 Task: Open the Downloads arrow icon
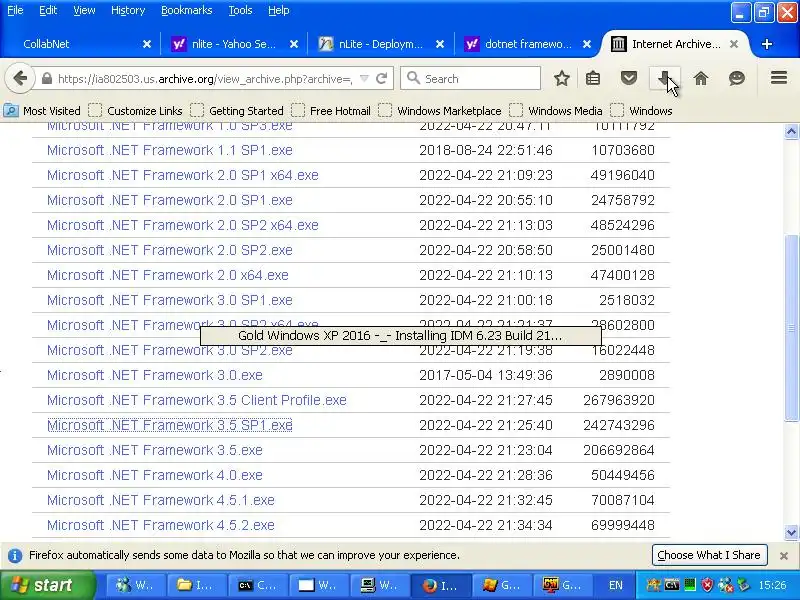pyautogui.click(x=664, y=79)
